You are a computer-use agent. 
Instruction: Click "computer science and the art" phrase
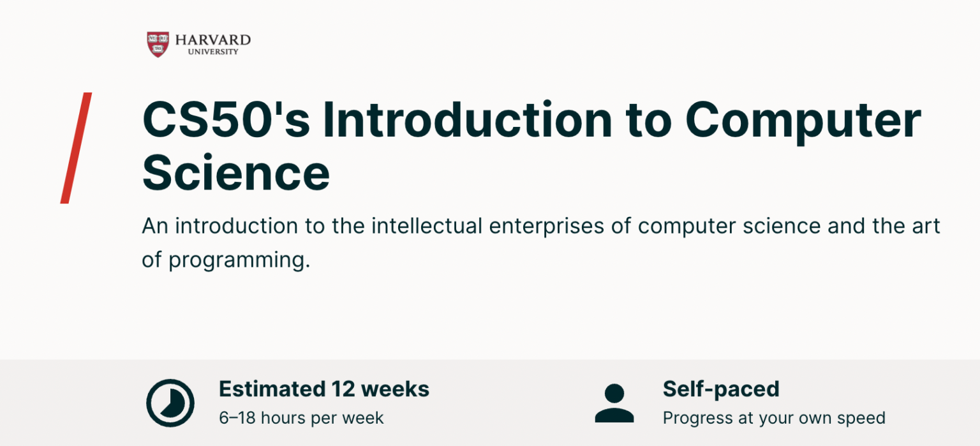(x=789, y=227)
